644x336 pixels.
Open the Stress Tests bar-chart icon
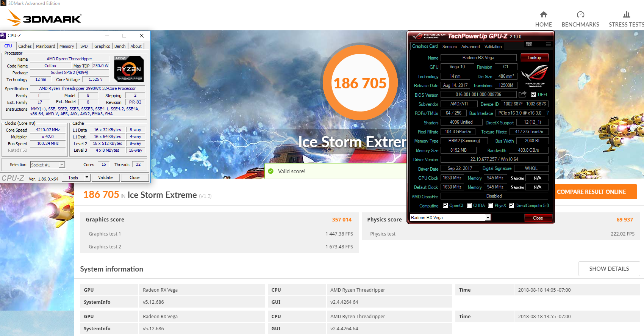point(627,14)
